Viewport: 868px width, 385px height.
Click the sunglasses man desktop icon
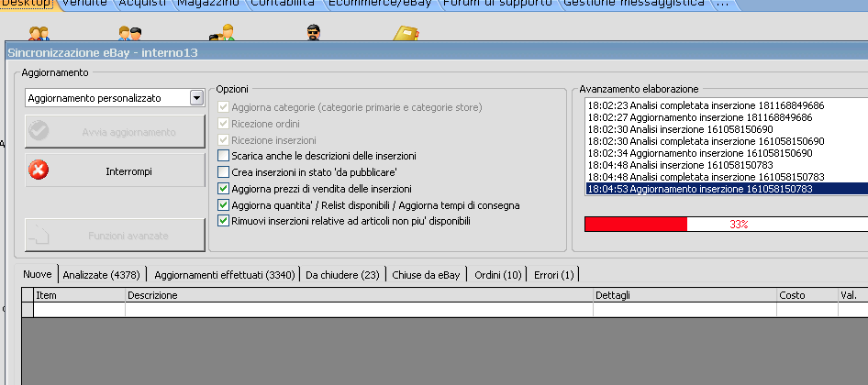pyautogui.click(x=313, y=33)
